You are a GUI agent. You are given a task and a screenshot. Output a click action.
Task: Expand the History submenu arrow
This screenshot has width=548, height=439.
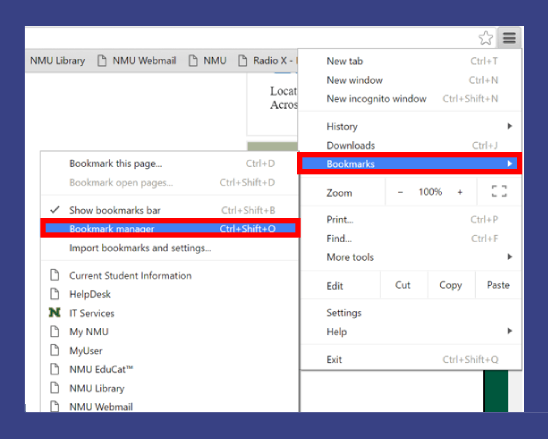(x=510, y=126)
